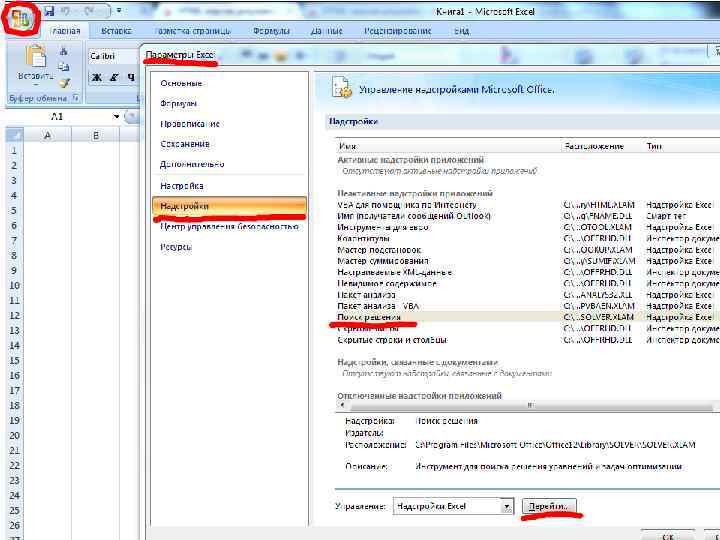Click cell B5 in the worksheet
The image size is (720, 540).
coord(96,210)
